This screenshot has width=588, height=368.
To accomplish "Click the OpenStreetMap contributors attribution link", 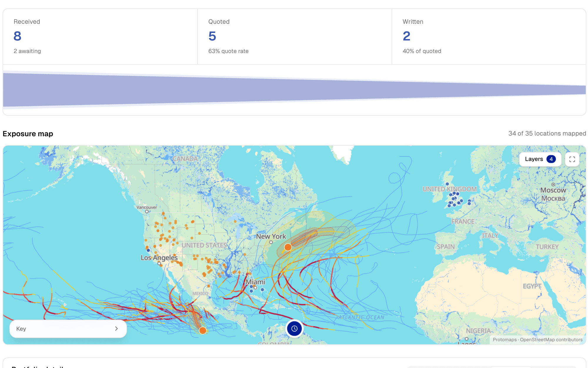I will pyautogui.click(x=551, y=339).
